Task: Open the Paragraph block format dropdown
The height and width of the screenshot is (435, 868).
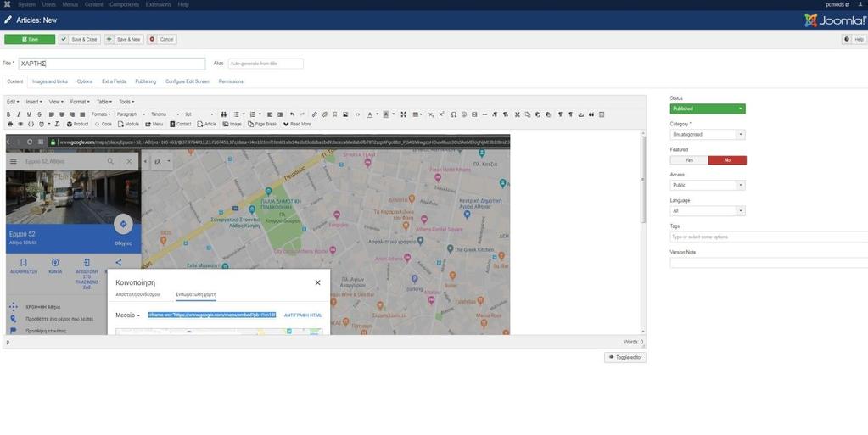Action: (131, 114)
